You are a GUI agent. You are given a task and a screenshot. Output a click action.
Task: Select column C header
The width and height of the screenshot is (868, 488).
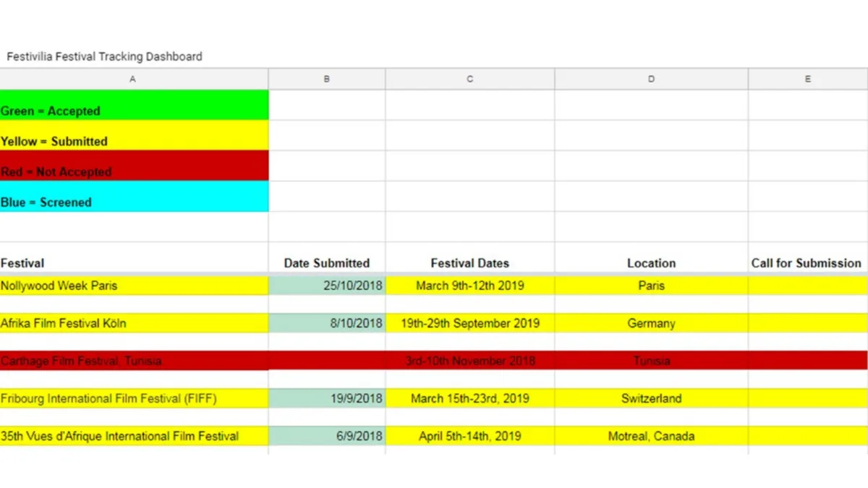[x=470, y=80]
